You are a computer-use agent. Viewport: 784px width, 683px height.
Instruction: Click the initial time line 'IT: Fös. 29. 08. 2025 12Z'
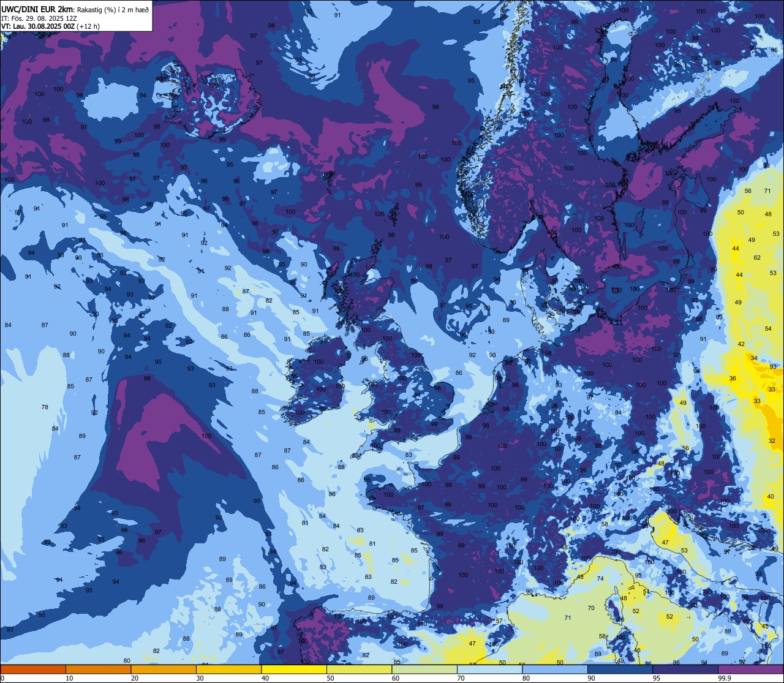click(x=39, y=18)
